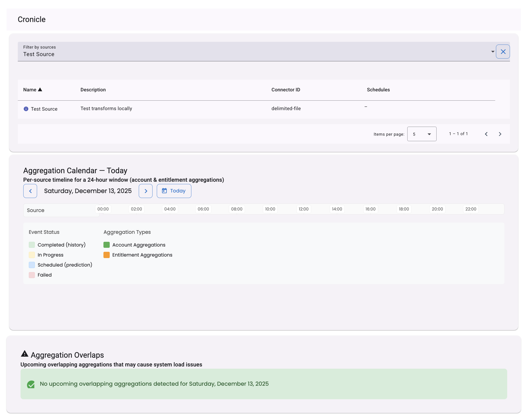Click the Schedules column header
This screenshot has width=527, height=420.
tap(378, 90)
